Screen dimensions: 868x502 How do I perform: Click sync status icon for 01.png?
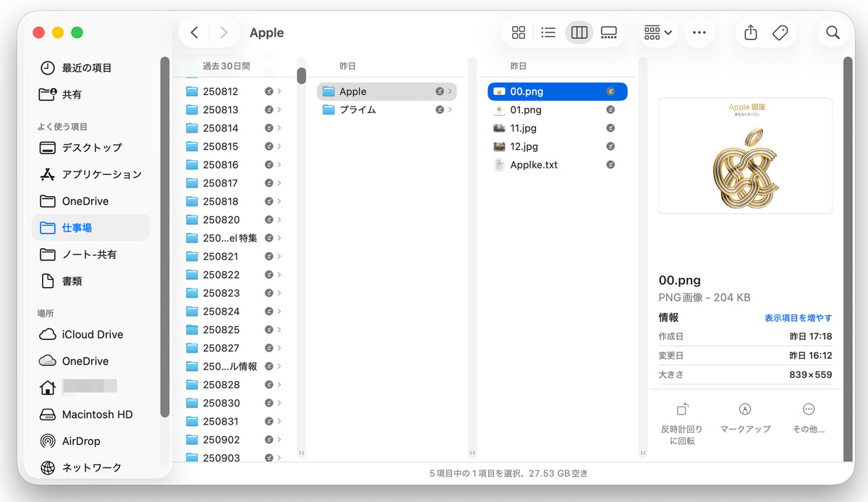tap(610, 110)
